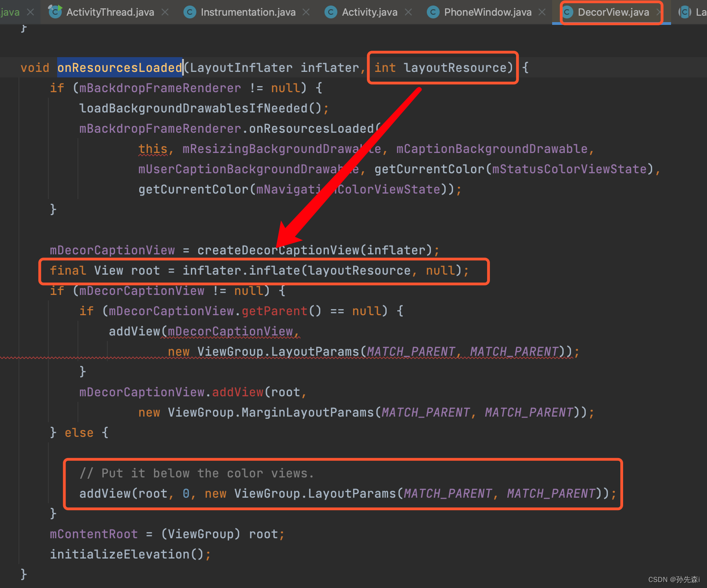Close the ActivityThread.java tab
The width and height of the screenshot is (707, 588).
coord(165,12)
